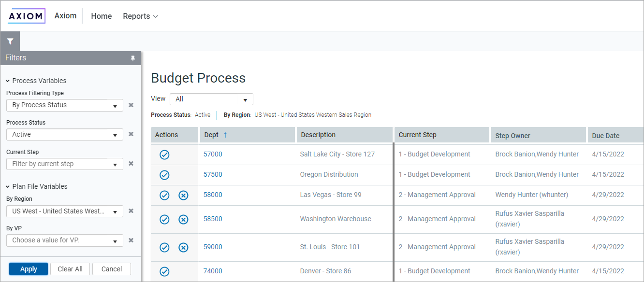
Task: Pin the Filters panel
Action: tap(133, 58)
